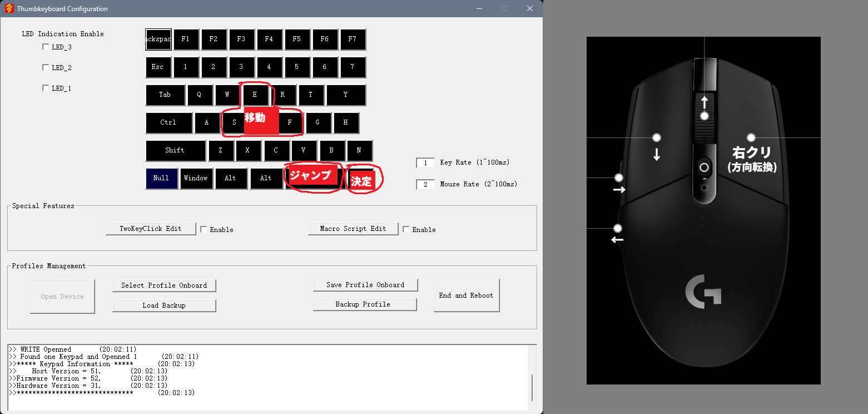Select the Ctrl key tile
The image size is (868, 414).
tap(168, 123)
